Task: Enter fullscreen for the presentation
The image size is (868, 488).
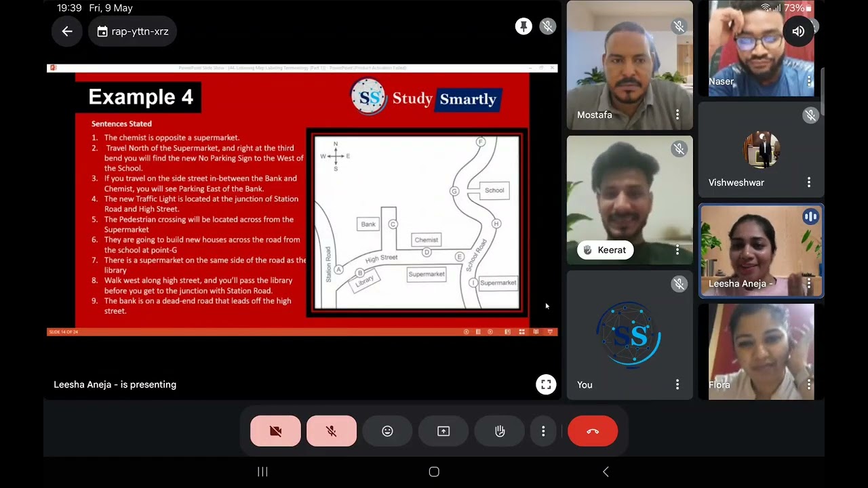Action: click(546, 384)
